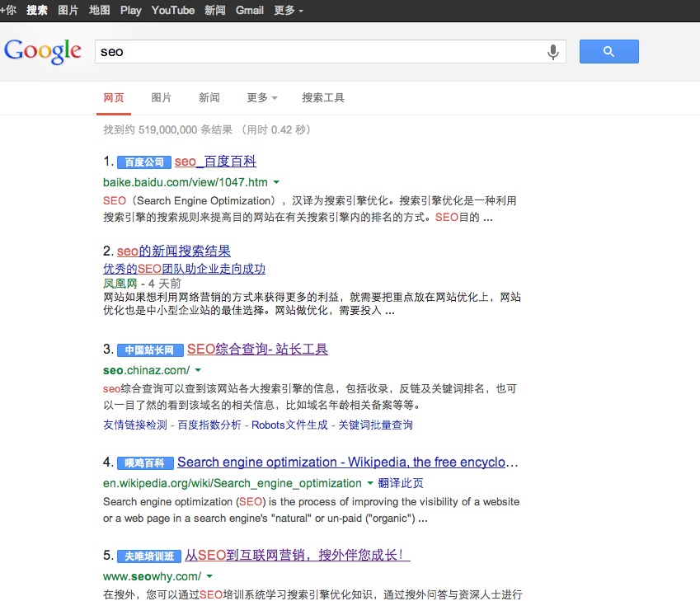The width and height of the screenshot is (700, 601).
Task: Open the 友情链接检测 sitelink
Action: (x=135, y=425)
